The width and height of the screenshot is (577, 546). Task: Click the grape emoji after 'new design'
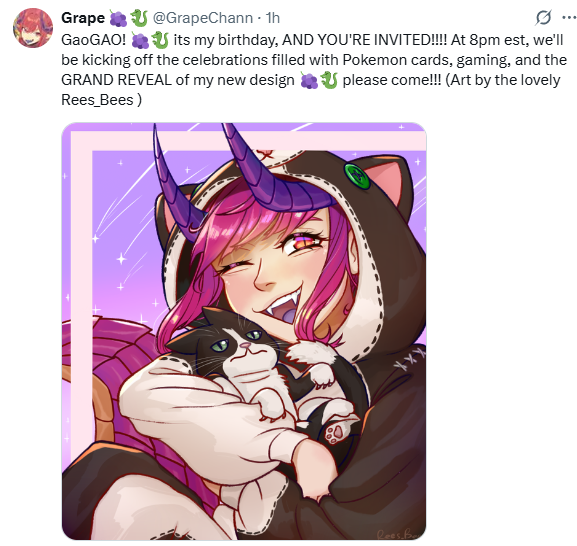tap(309, 80)
